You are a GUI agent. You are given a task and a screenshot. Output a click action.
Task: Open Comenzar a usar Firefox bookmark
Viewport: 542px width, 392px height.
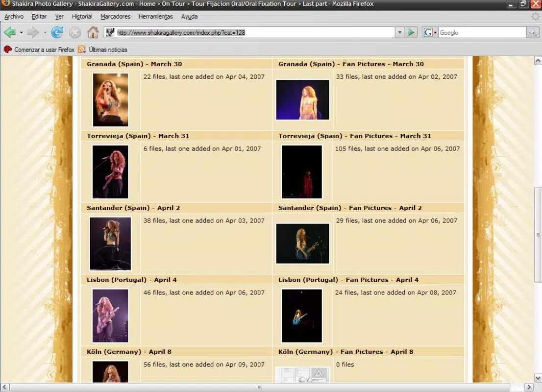[x=44, y=49]
